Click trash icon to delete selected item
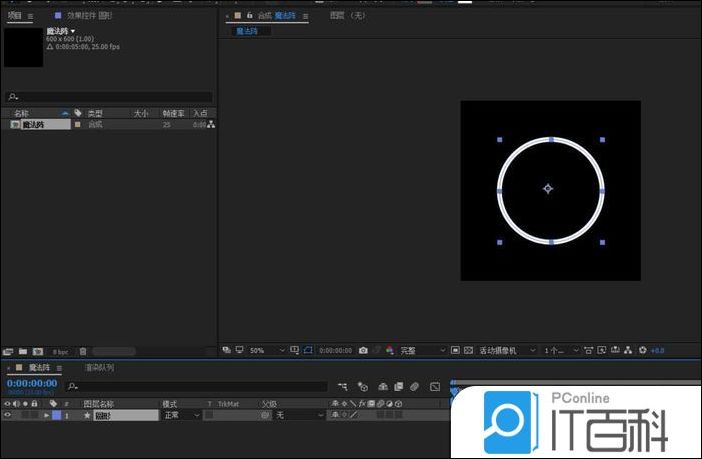The image size is (702, 459). point(83,351)
